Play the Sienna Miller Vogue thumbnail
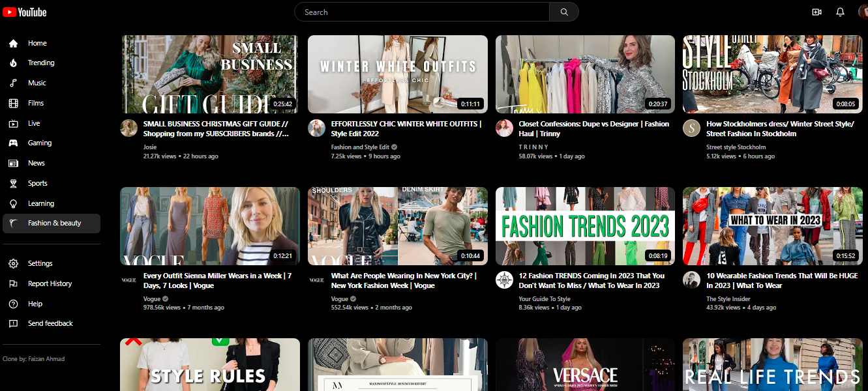 point(210,226)
